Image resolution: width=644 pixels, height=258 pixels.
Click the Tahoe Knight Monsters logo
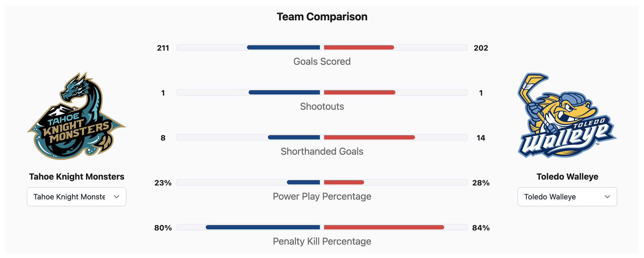[x=77, y=116]
